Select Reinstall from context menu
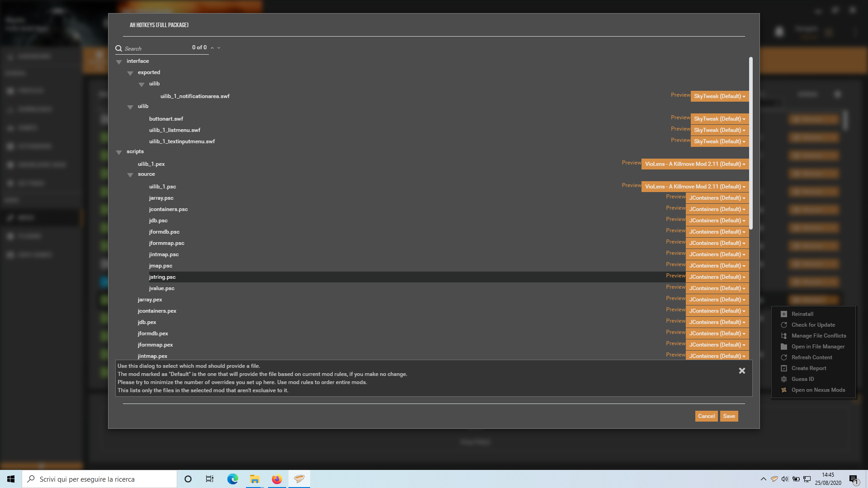The width and height of the screenshot is (868, 488). pos(802,314)
